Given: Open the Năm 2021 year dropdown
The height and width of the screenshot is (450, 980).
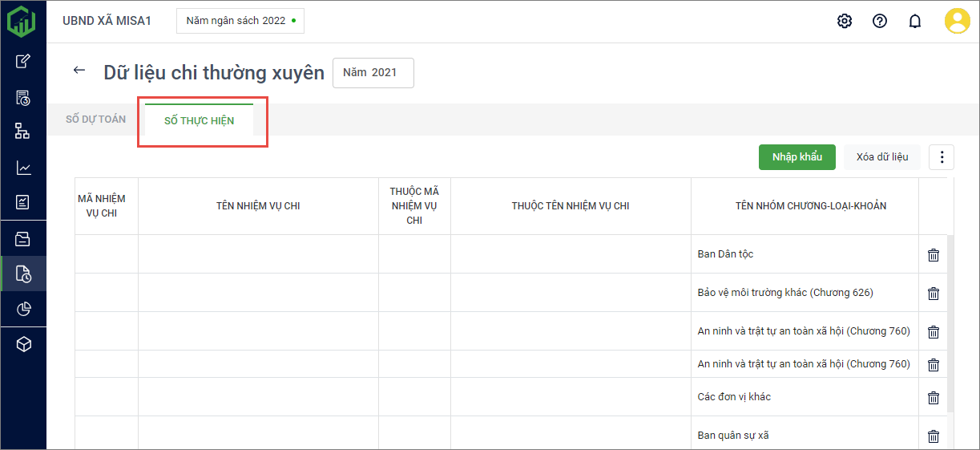Looking at the screenshot, I should (373, 72).
